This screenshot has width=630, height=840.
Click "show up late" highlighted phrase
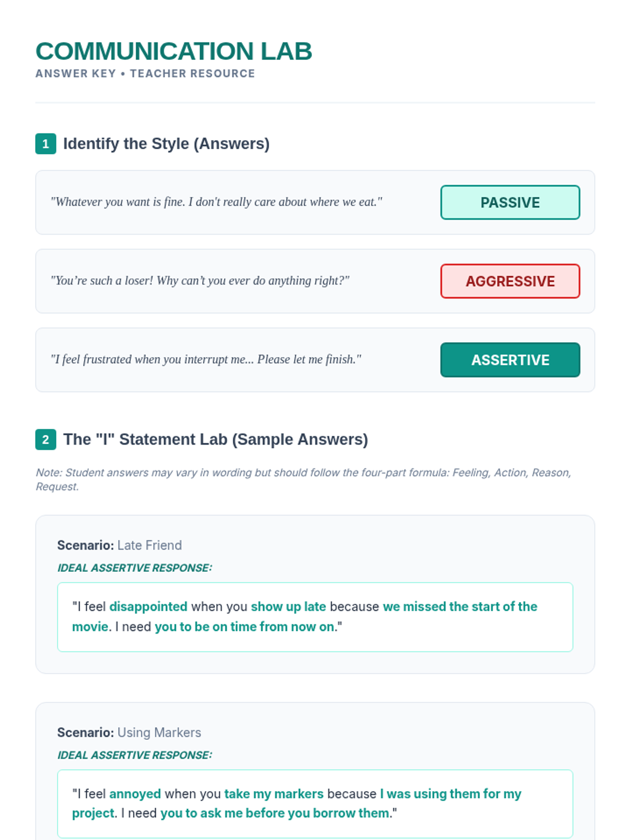[x=288, y=606]
